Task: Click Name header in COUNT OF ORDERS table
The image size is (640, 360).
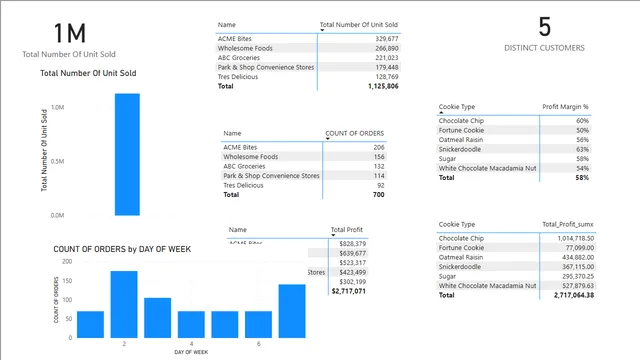Action: point(232,133)
